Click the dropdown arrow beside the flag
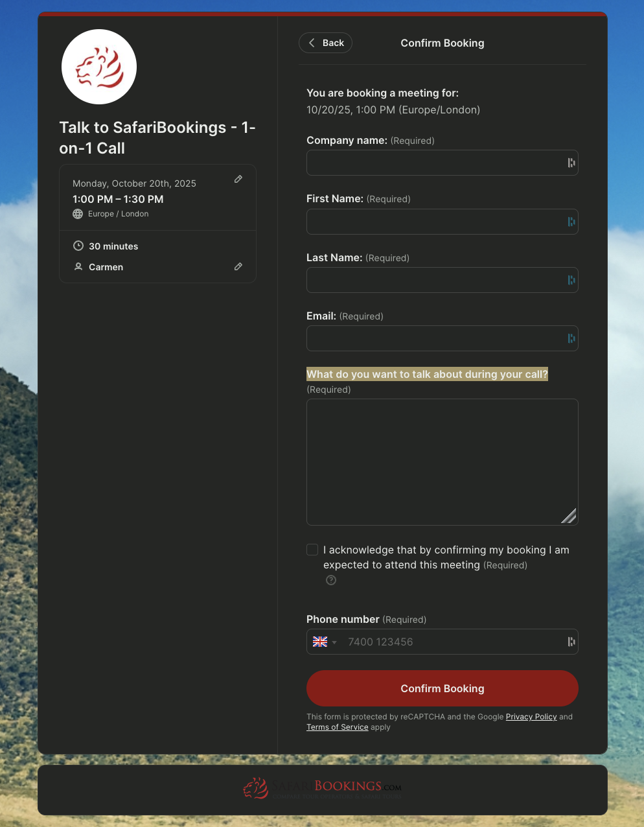Viewport: 644px width, 827px height. (x=334, y=642)
